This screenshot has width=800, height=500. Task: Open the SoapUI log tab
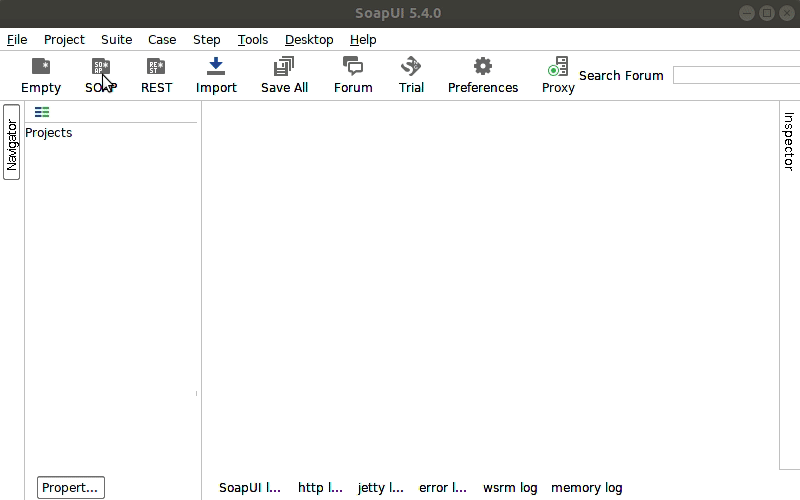(x=249, y=488)
